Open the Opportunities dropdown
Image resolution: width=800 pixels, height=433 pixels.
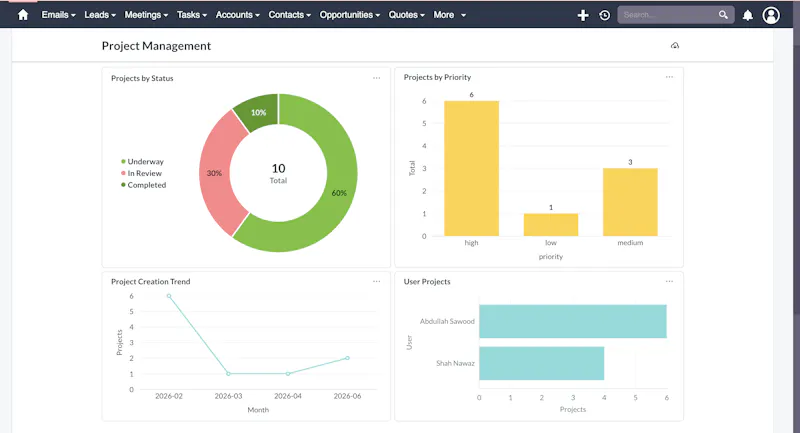(350, 15)
